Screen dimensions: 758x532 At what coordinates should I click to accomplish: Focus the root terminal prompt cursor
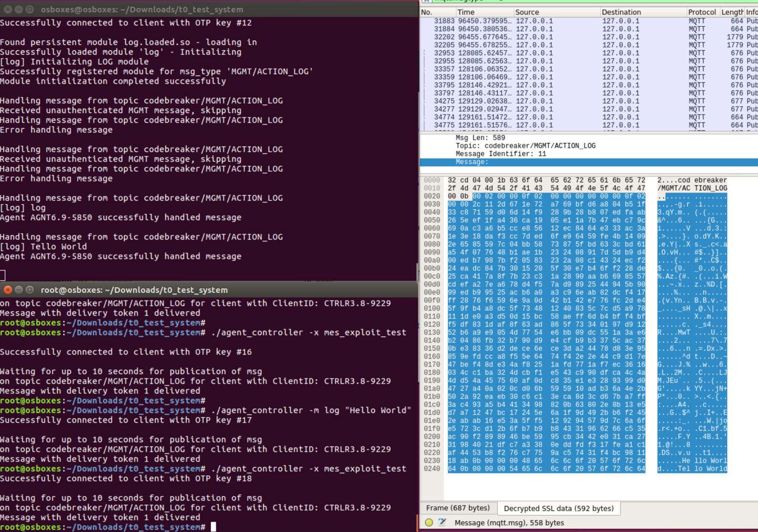(x=213, y=527)
